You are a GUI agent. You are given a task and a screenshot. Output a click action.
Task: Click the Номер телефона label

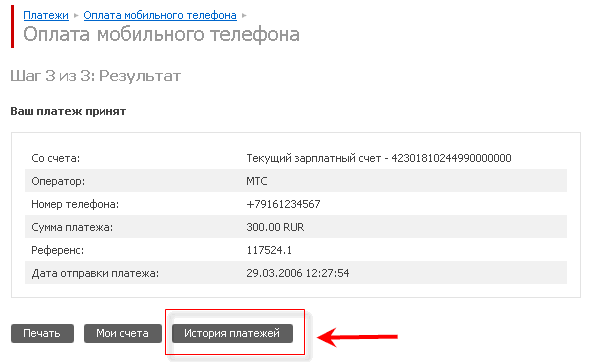[75, 204]
